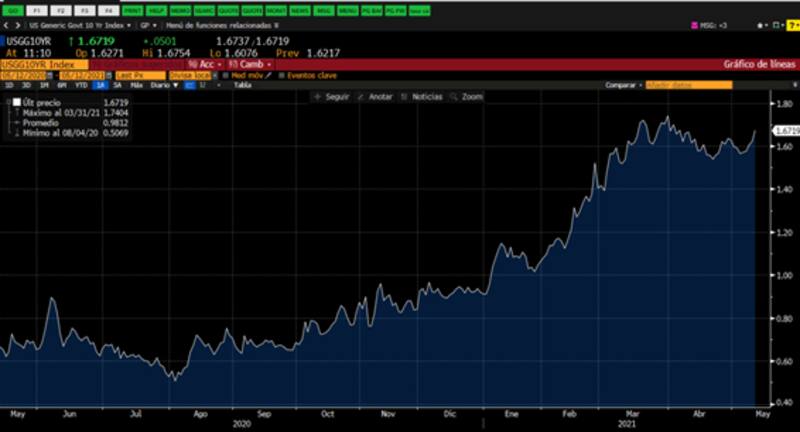Click the white Últ precio color swatch
The height and width of the screenshot is (432, 800).
point(18,103)
